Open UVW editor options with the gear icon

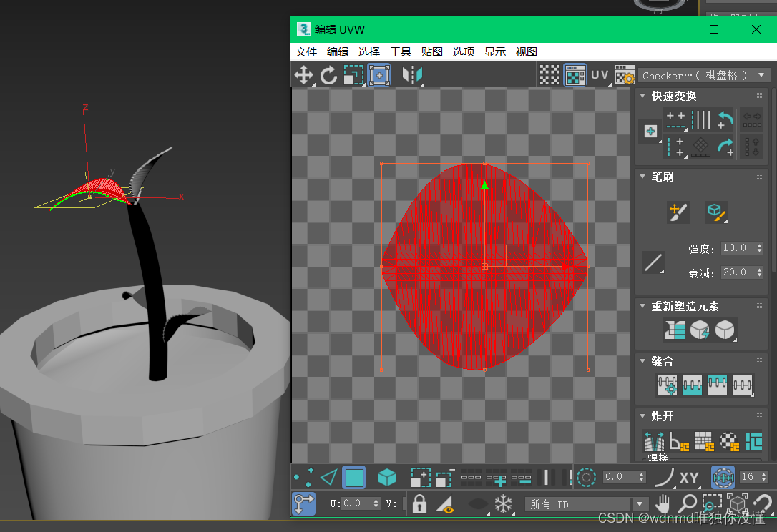625,74
